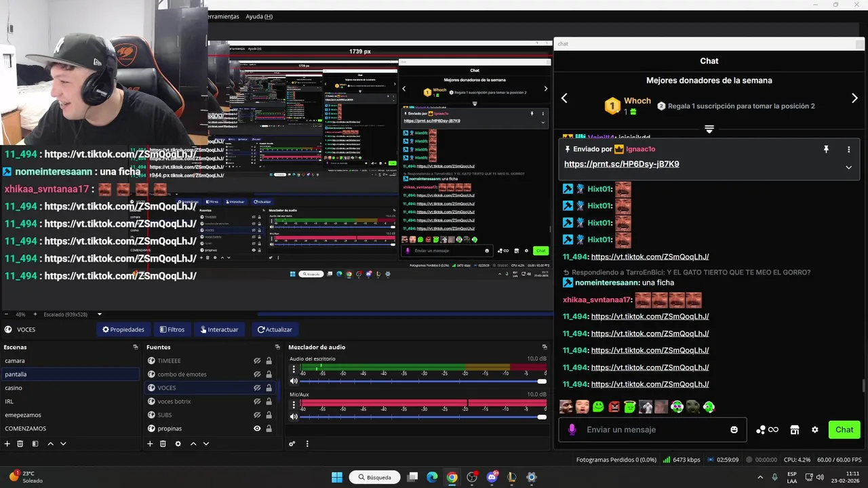Zoom in the preview with the plus button

click(35, 314)
